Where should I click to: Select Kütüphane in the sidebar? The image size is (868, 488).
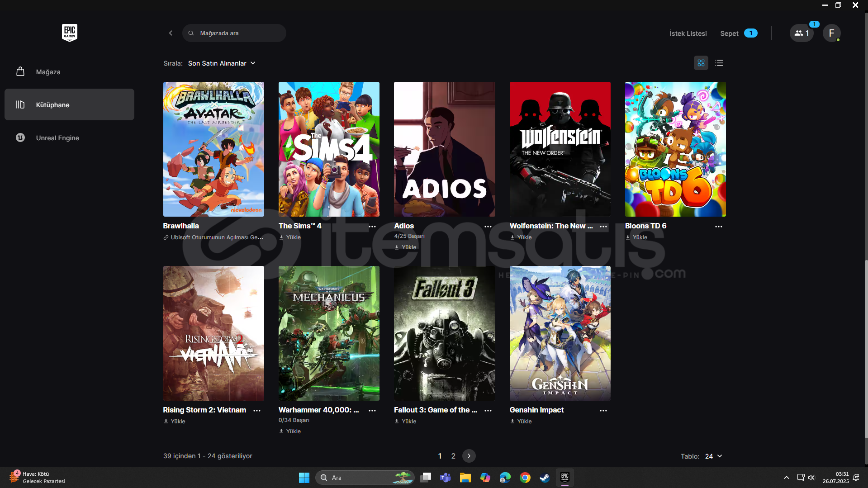(x=69, y=104)
